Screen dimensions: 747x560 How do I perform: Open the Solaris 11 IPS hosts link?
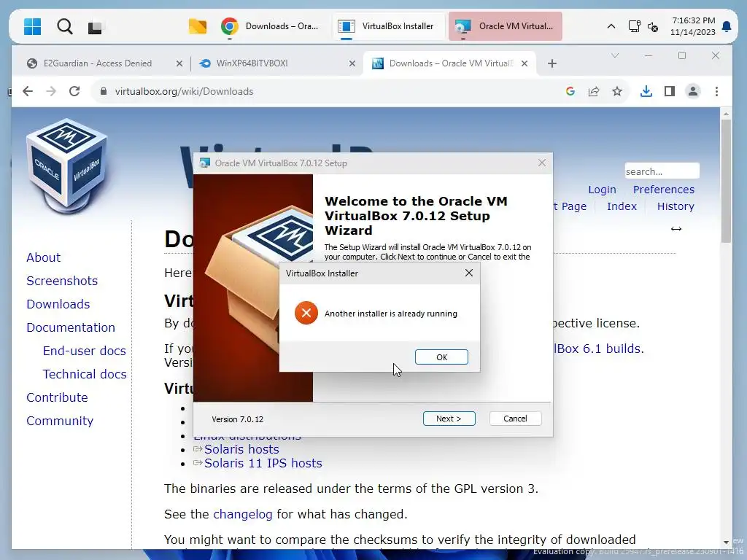263,463
